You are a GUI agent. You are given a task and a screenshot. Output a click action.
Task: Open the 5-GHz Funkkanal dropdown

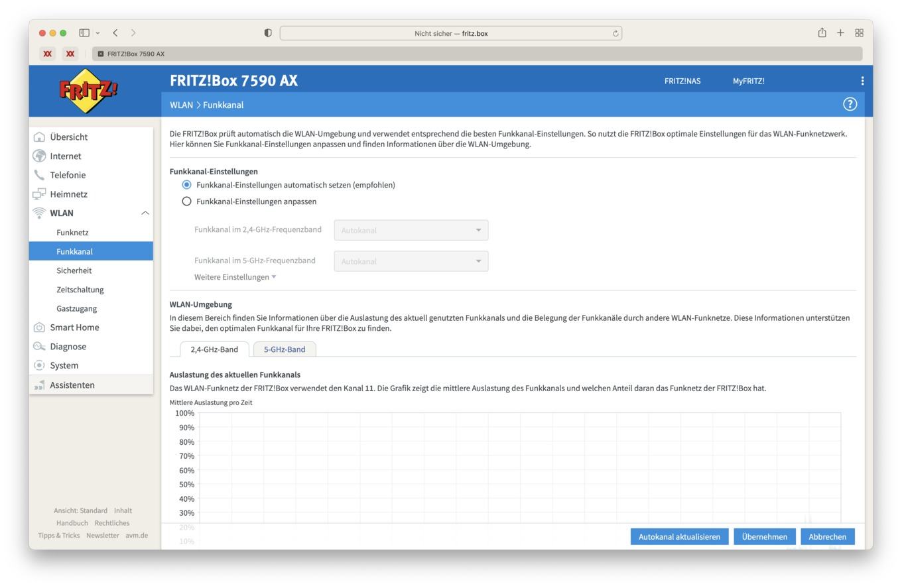point(411,261)
